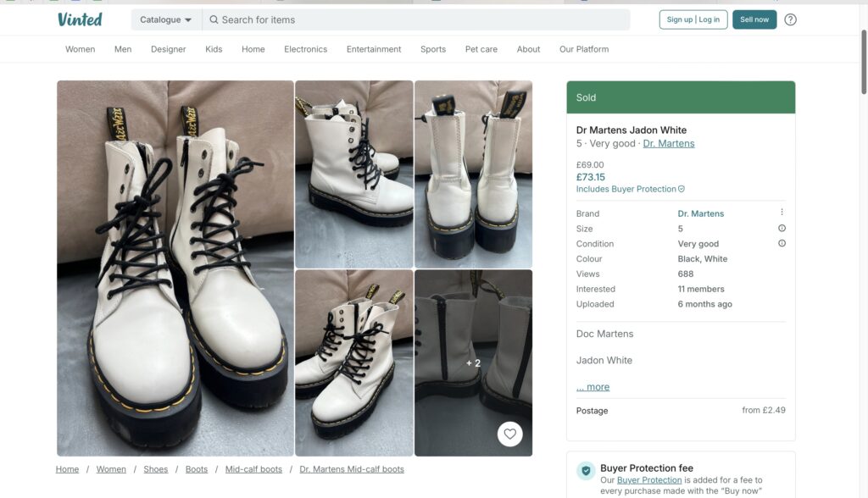Click the '688' views value
This screenshot has width=868, height=498.
(685, 274)
